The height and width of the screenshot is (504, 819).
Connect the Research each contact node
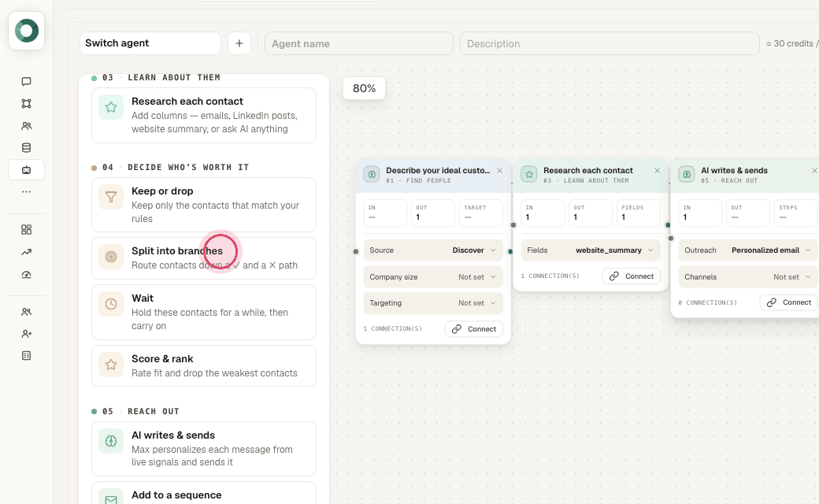click(632, 276)
